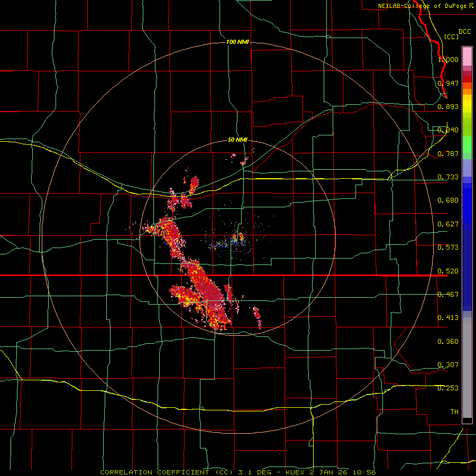Click the 0.307 legend value
The image size is (476, 476).
[x=448, y=365]
